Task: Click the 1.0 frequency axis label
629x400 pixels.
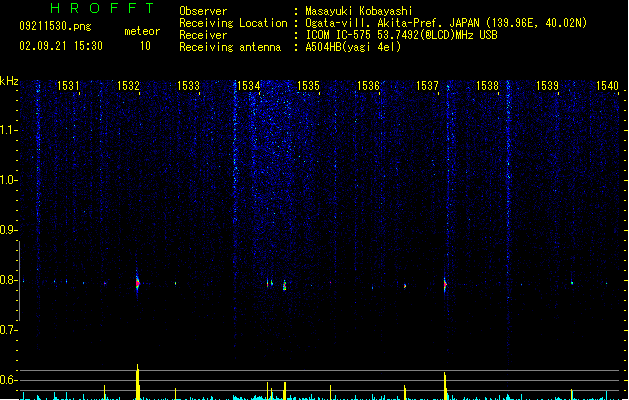Action: [x=8, y=180]
